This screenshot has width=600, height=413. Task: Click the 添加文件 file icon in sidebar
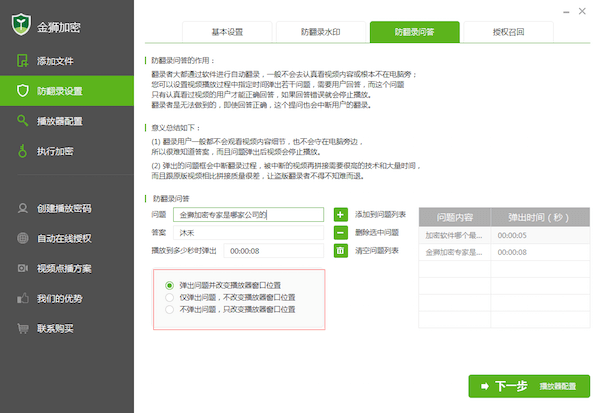click(x=23, y=60)
